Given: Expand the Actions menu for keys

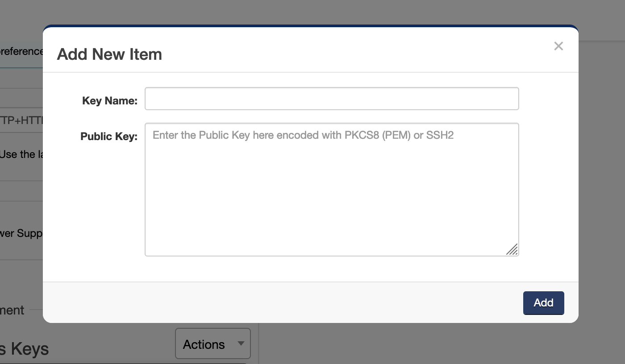Looking at the screenshot, I should click(x=212, y=343).
